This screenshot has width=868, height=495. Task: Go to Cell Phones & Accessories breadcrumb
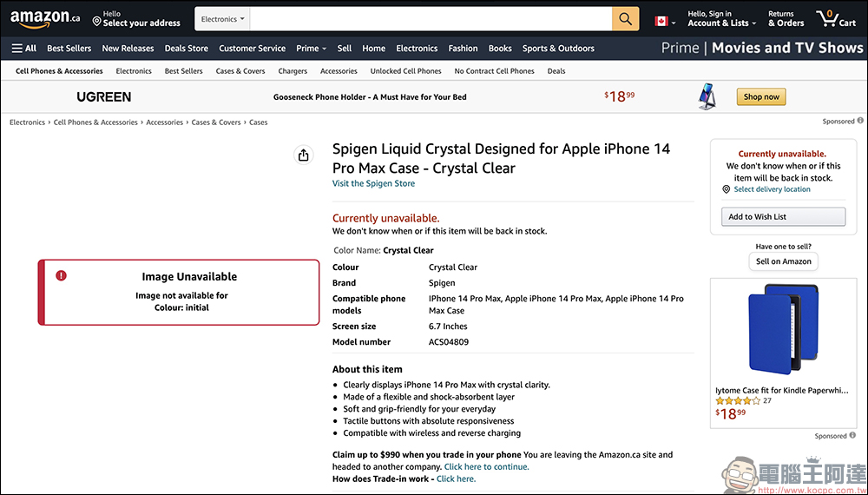[95, 122]
